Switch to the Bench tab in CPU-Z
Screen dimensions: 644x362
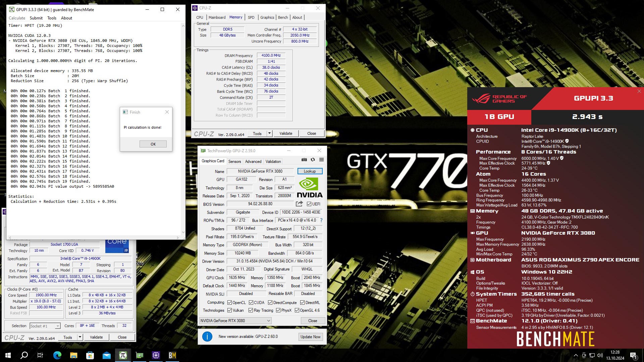(x=283, y=17)
